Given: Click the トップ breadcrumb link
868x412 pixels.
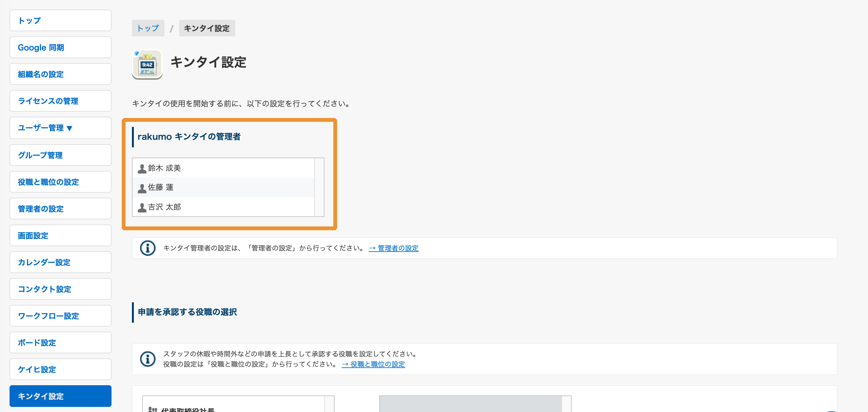Looking at the screenshot, I should pos(148,28).
